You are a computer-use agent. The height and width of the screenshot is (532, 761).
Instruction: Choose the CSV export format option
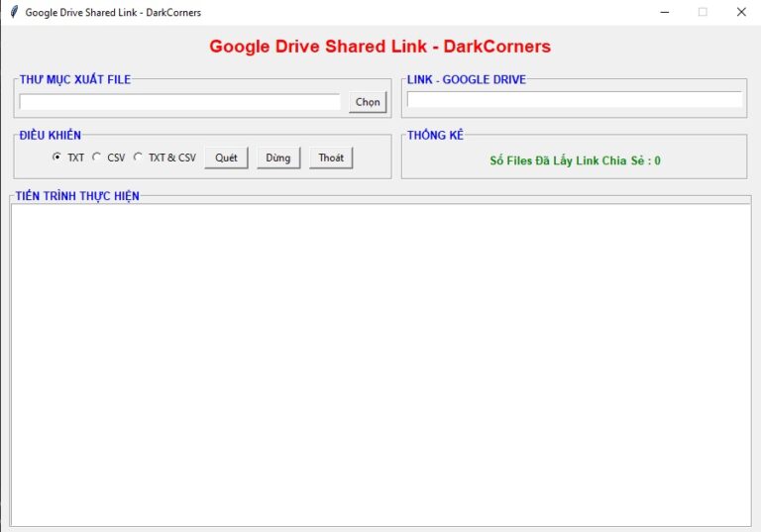97,158
